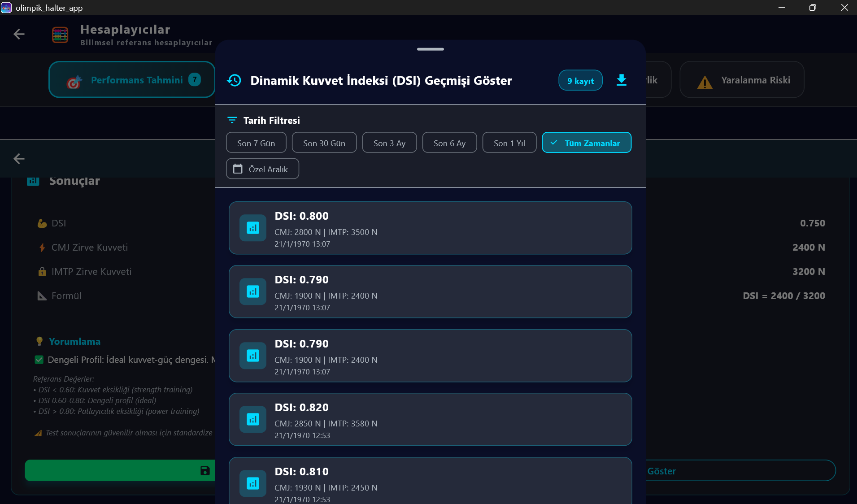Image resolution: width=857 pixels, height=504 pixels.
Task: Click the chart icon of DSI 0.820 record
Action: tap(253, 419)
